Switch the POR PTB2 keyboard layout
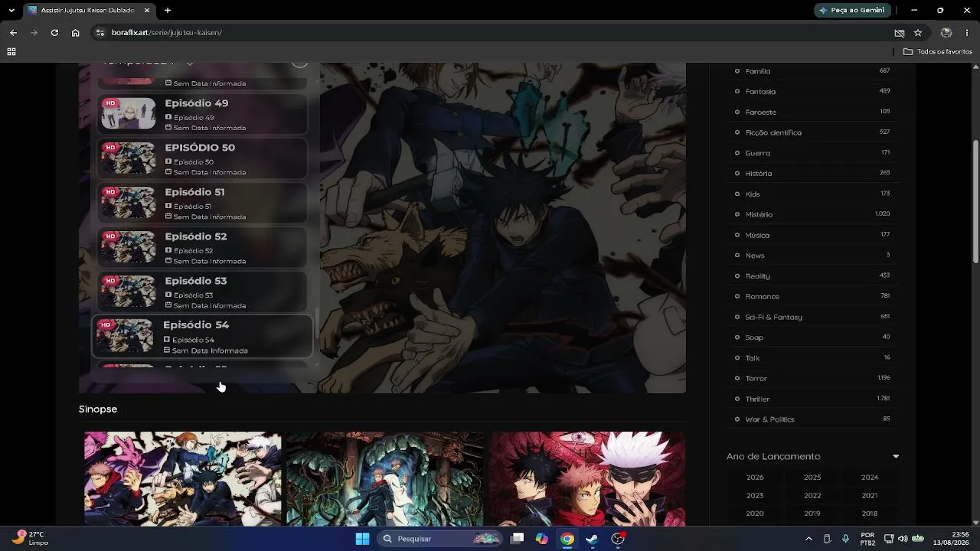 tap(867, 539)
